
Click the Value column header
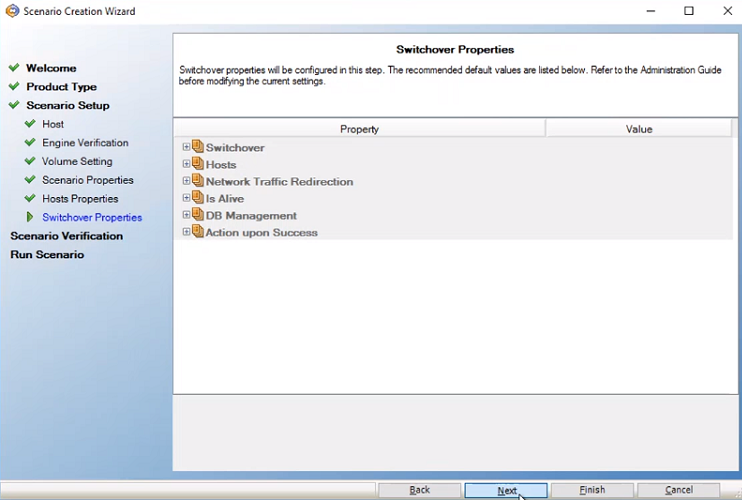[639, 129]
